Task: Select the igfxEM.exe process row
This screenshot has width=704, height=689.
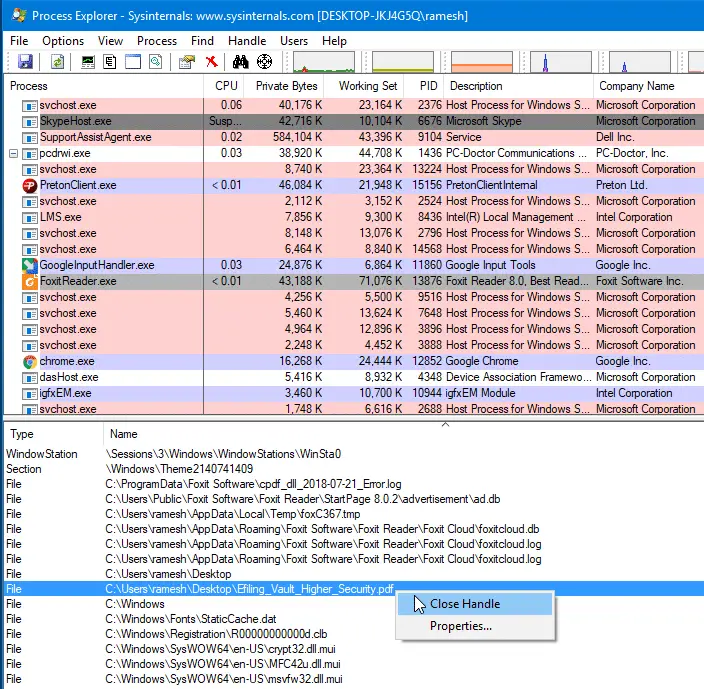Action: click(x=354, y=393)
